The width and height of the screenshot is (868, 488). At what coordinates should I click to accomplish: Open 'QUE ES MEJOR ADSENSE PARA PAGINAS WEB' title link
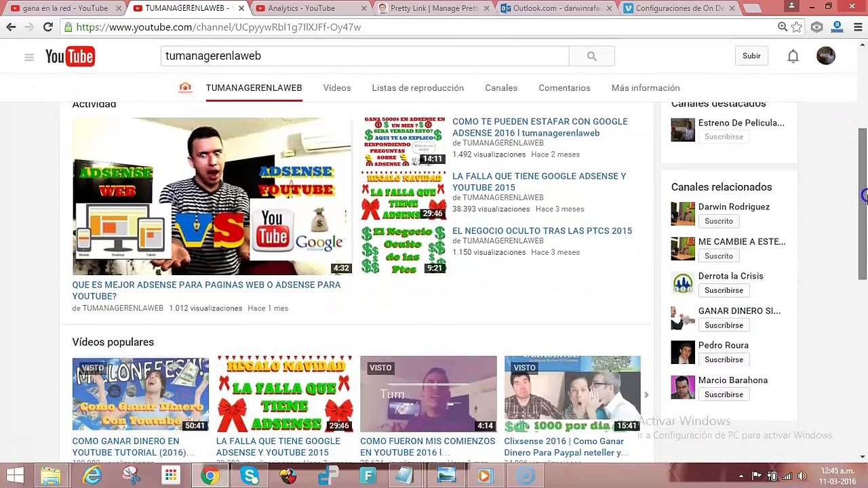point(206,290)
